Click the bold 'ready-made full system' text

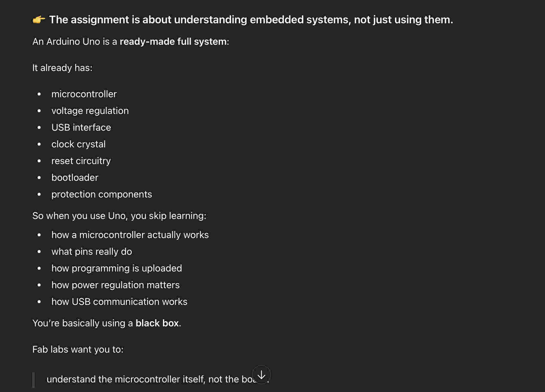pyautogui.click(x=173, y=41)
